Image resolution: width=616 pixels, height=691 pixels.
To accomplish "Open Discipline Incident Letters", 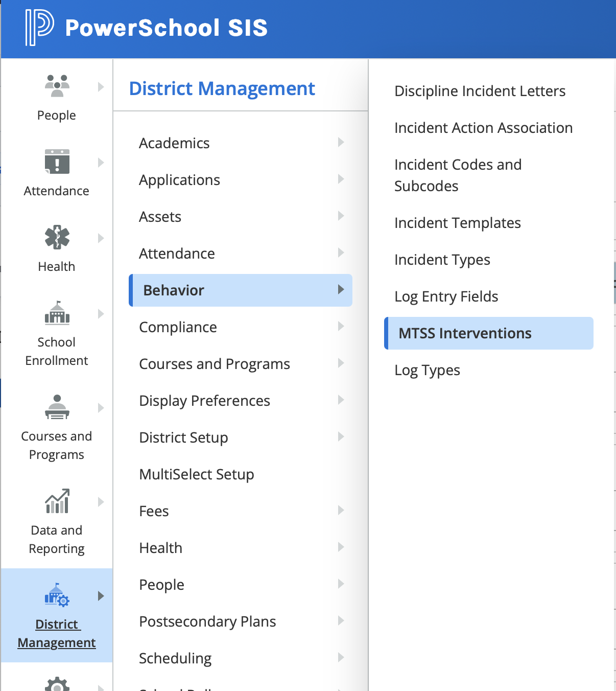I will pyautogui.click(x=480, y=90).
